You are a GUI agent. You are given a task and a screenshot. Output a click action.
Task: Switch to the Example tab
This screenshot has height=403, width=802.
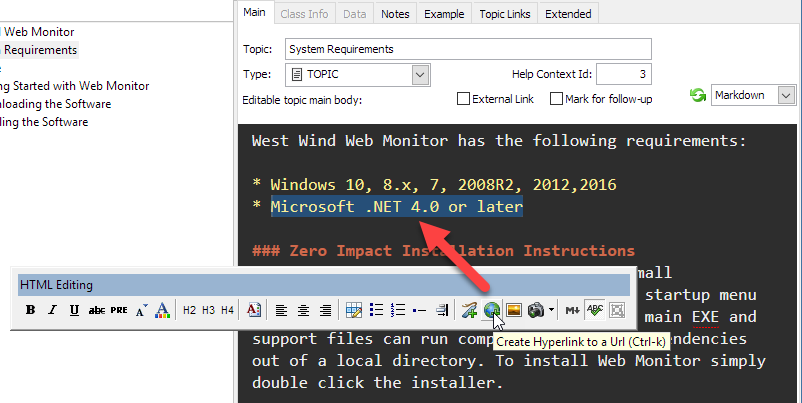click(444, 14)
